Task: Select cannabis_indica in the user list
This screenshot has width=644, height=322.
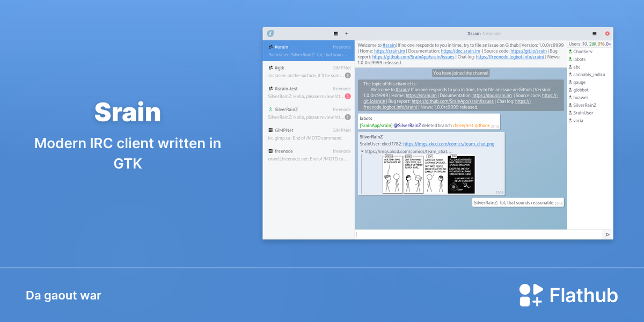Action: pyautogui.click(x=589, y=75)
